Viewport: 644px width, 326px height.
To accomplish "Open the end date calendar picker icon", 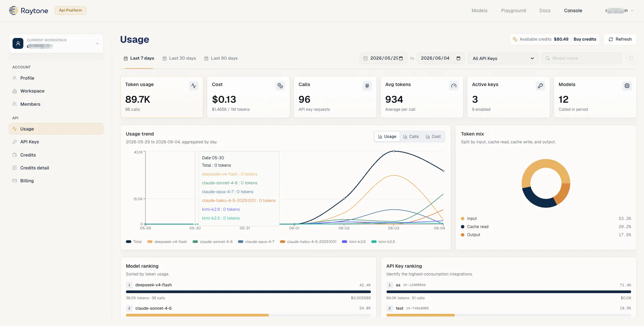I will point(459,58).
